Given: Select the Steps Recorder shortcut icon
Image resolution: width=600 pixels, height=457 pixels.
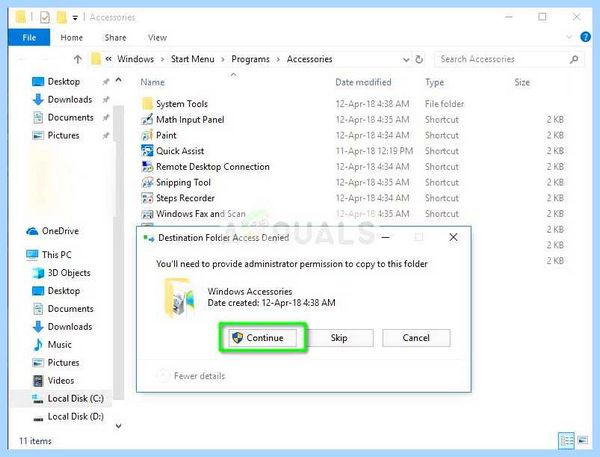Looking at the screenshot, I should click(147, 198).
